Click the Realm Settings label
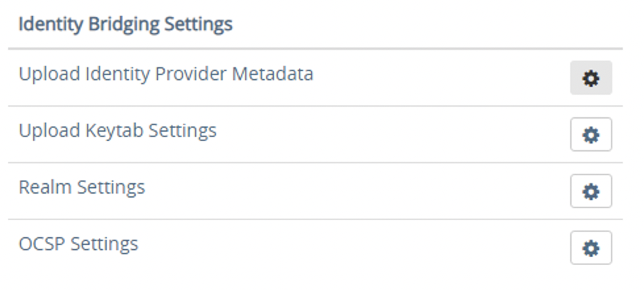The width and height of the screenshot is (644, 290). click(82, 187)
